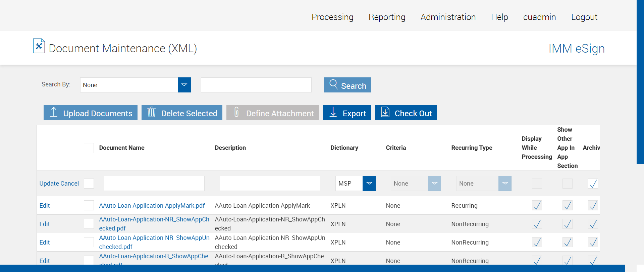The image size is (644, 272).
Task: Click the magnifier icon in Search button
Action: point(333,84)
